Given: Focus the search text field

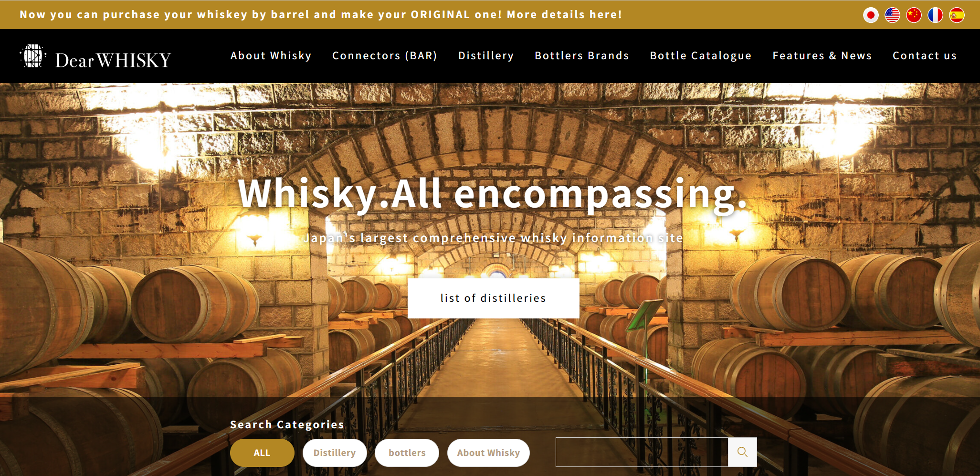Looking at the screenshot, I should click(642, 452).
